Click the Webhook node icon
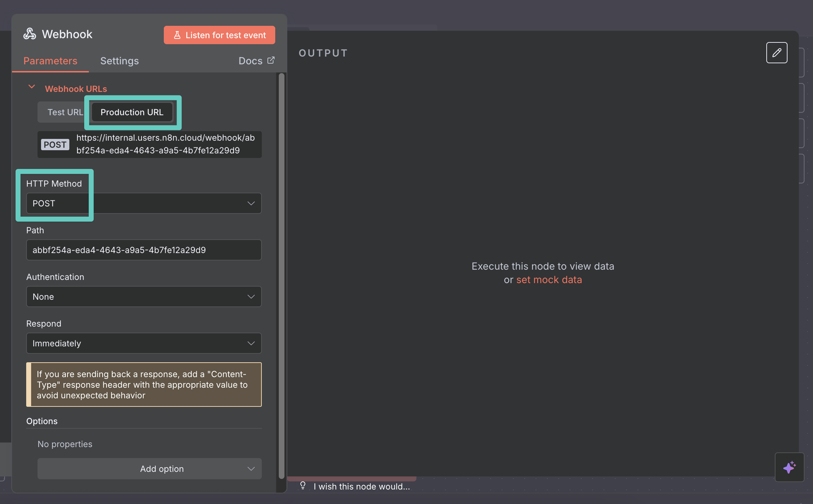Viewport: 813px width, 504px height. point(30,34)
